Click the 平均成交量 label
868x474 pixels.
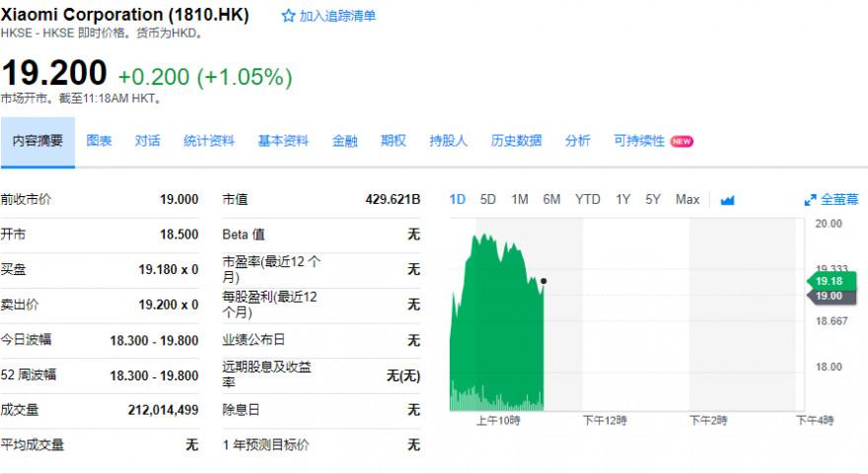coord(33,445)
